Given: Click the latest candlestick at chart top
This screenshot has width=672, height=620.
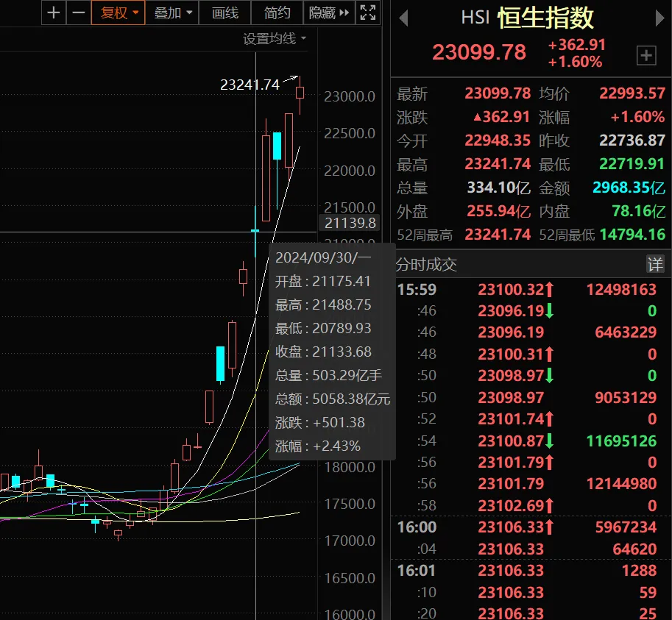Looking at the screenshot, I should 300,93.
